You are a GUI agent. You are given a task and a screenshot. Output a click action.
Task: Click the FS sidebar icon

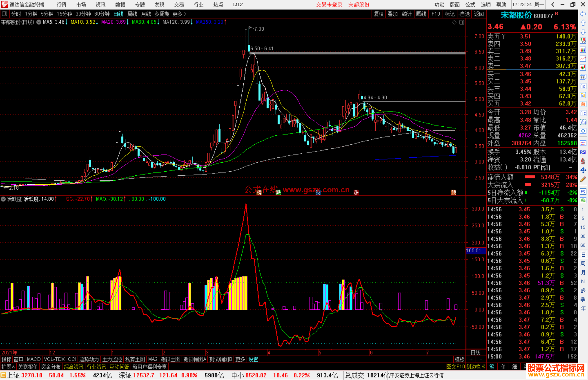click(583, 191)
